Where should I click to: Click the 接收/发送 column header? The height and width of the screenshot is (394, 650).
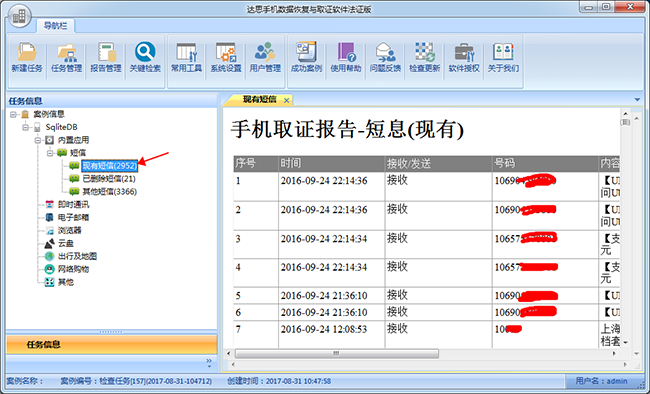[438, 163]
